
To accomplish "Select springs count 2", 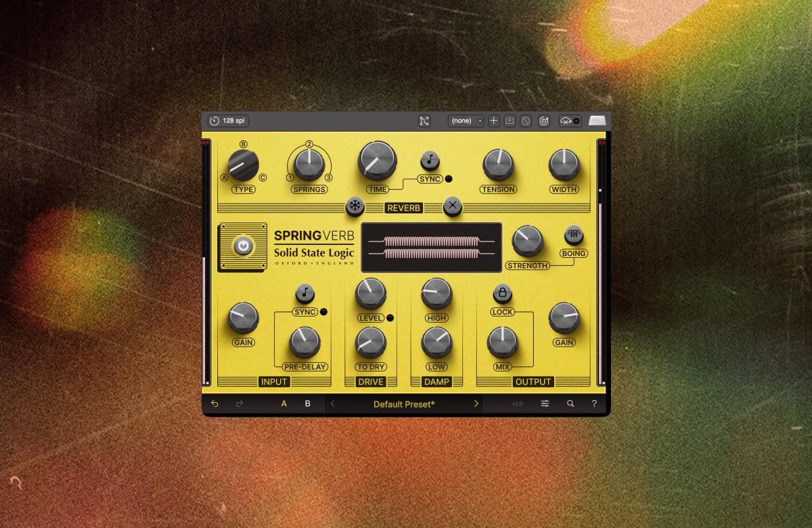I will (x=309, y=144).
